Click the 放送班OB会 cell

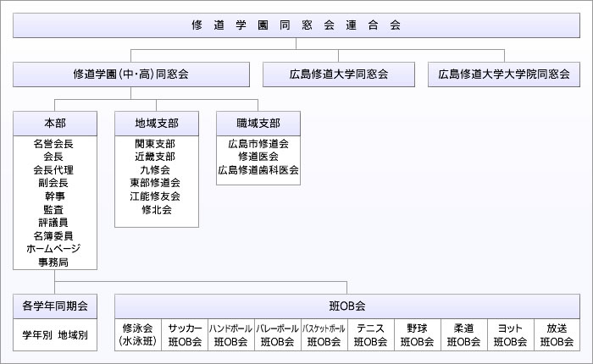[557, 335]
